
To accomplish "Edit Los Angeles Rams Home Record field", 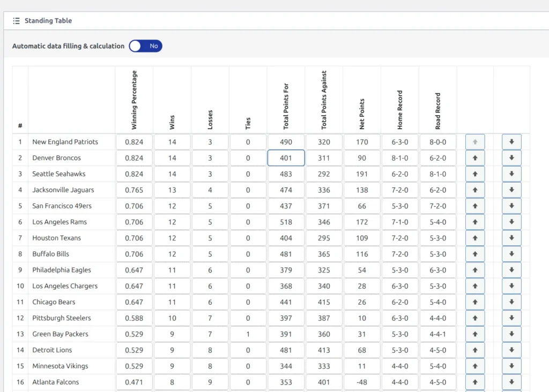I will [400, 222].
